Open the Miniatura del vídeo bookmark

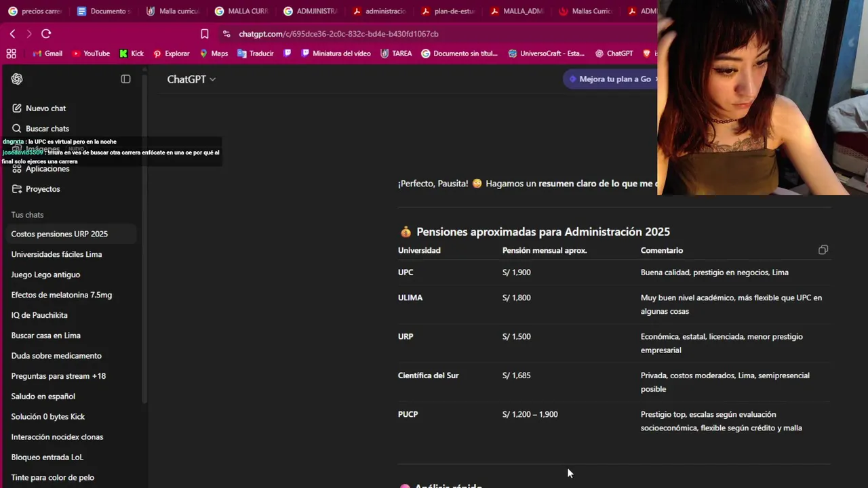[336, 54]
